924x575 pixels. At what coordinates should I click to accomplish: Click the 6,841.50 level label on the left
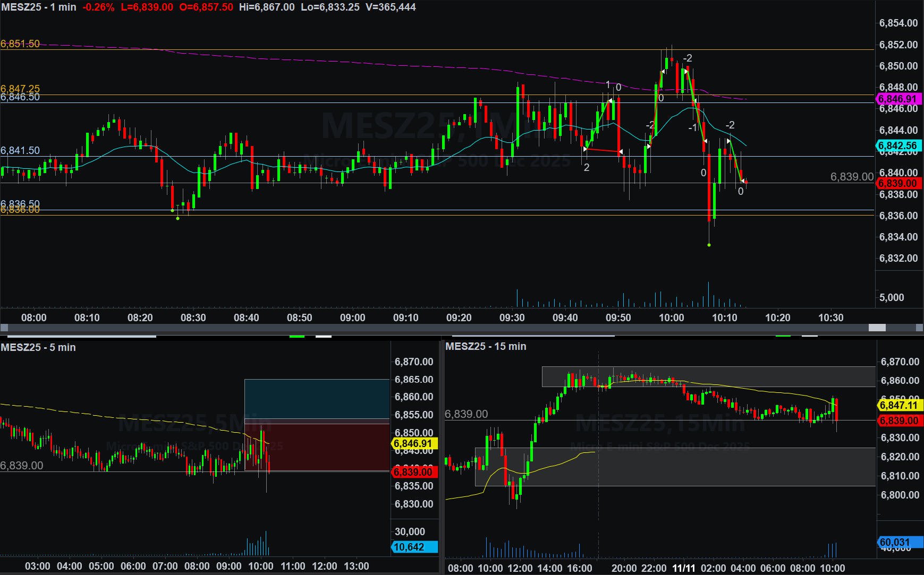point(20,150)
